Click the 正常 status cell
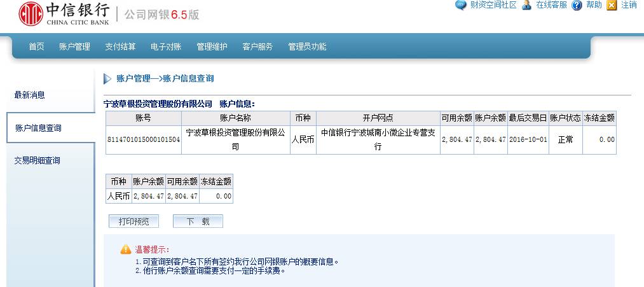The image size is (644, 287). coord(566,139)
